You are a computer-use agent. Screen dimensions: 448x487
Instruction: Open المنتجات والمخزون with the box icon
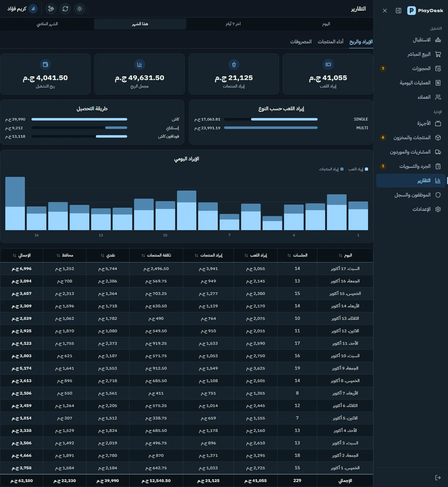438,138
